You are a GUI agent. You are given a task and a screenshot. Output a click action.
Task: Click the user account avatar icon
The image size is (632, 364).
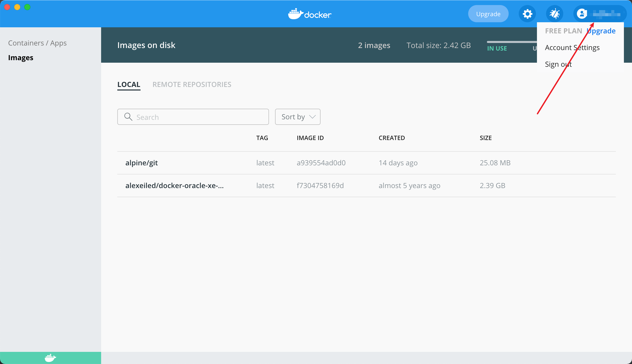pyautogui.click(x=582, y=14)
